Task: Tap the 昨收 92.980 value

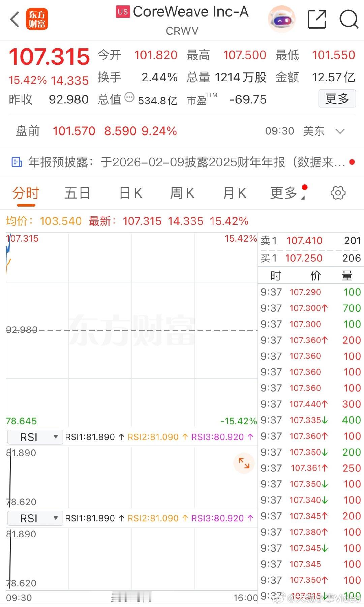Action: click(x=69, y=99)
